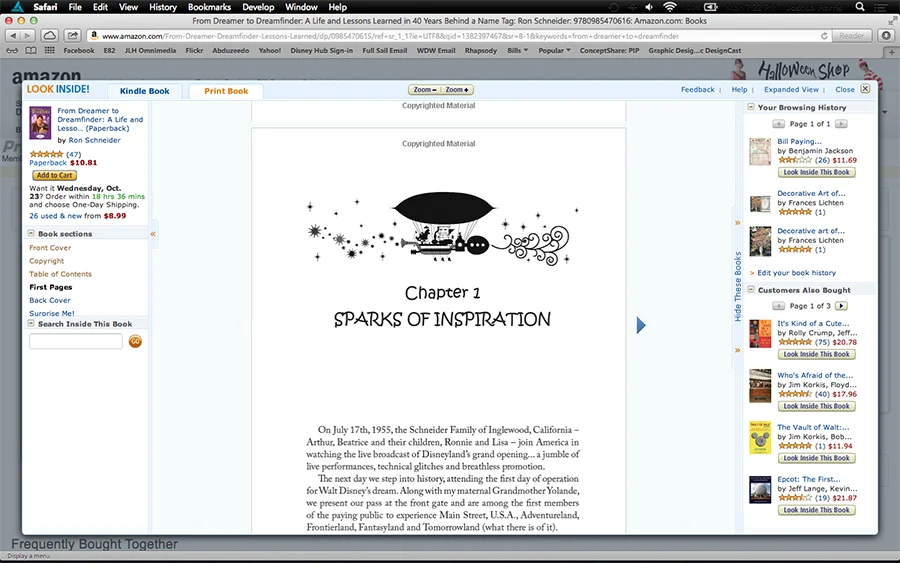Click the Share toolbar icon
900x563 pixels.
pyautogui.click(x=72, y=36)
